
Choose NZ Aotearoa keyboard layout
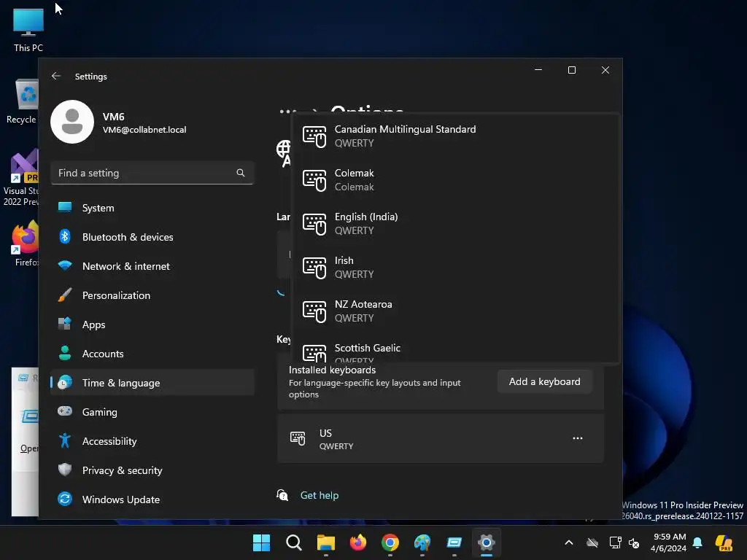455,311
